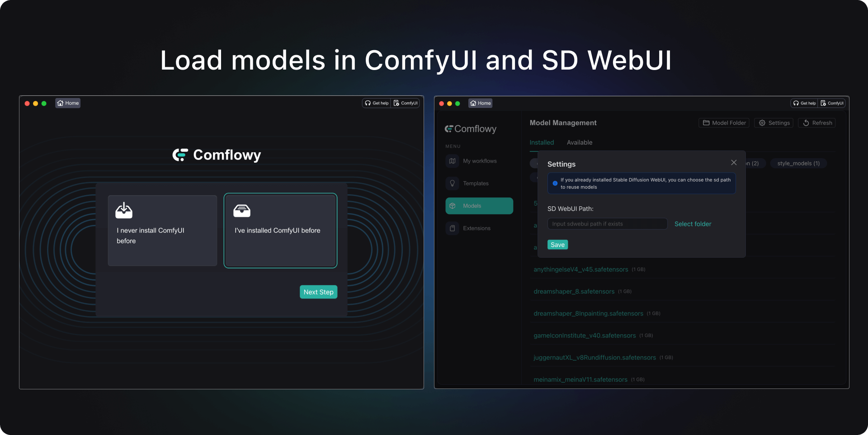
Task: Close the Settings dialog with X
Action: [734, 163]
